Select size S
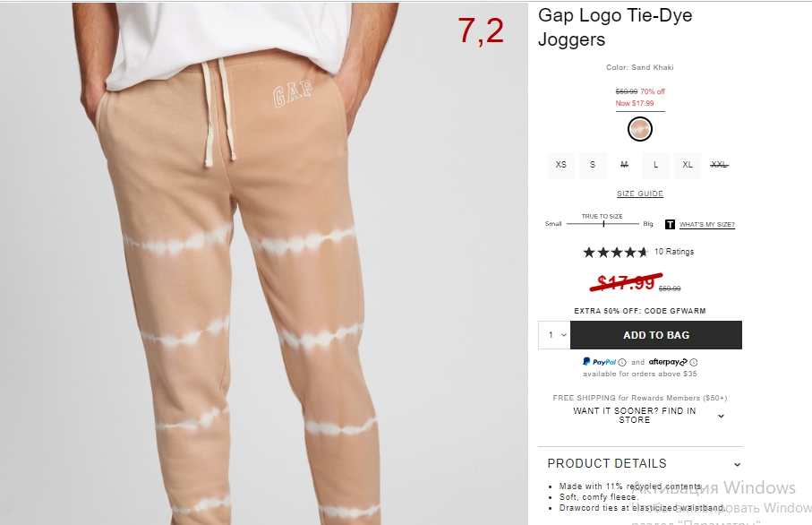The height and width of the screenshot is (525, 812). point(593,165)
